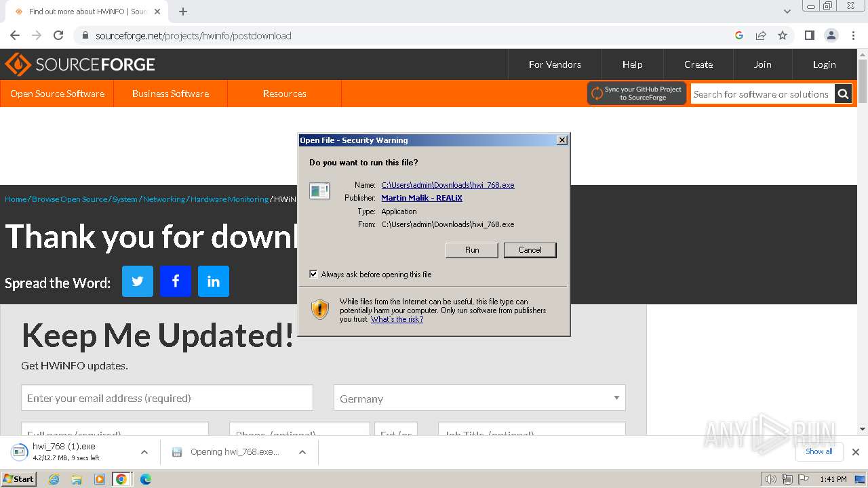Open the Home breadcrumb link
This screenshot has width=868, height=488.
(x=16, y=199)
